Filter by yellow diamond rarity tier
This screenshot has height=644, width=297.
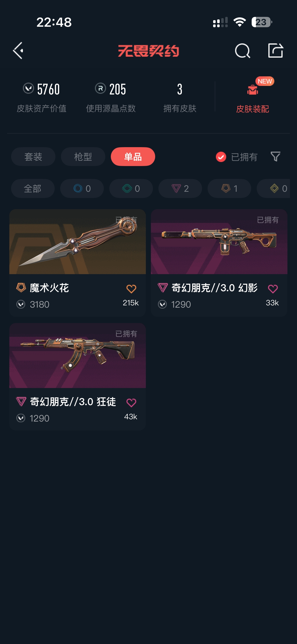[274, 188]
